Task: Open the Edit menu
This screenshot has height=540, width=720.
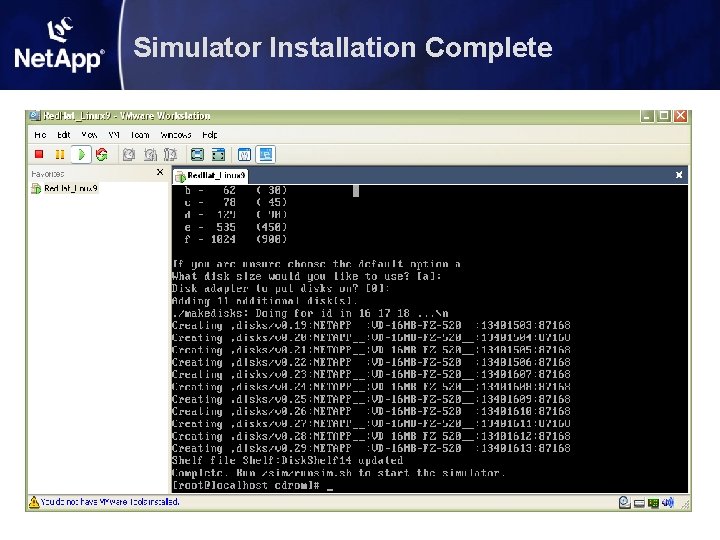Action: click(x=64, y=135)
